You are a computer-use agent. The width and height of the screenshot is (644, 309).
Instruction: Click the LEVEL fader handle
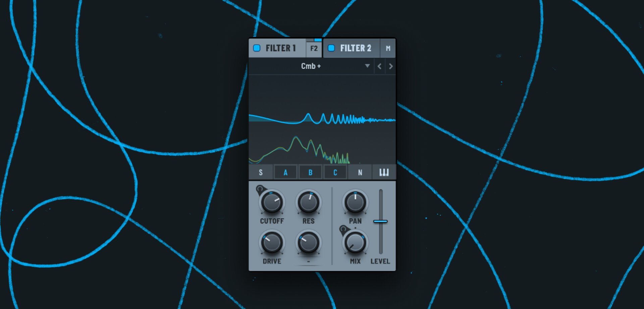coord(380,221)
